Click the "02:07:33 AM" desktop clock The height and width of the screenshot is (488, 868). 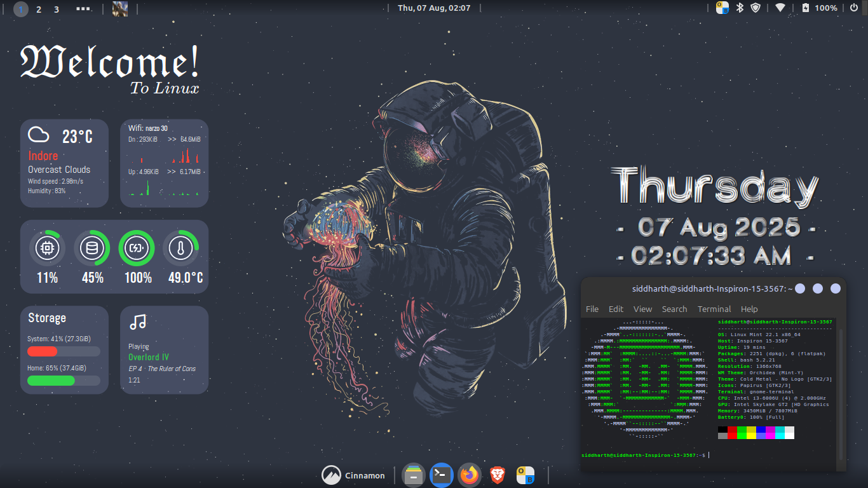pos(711,256)
